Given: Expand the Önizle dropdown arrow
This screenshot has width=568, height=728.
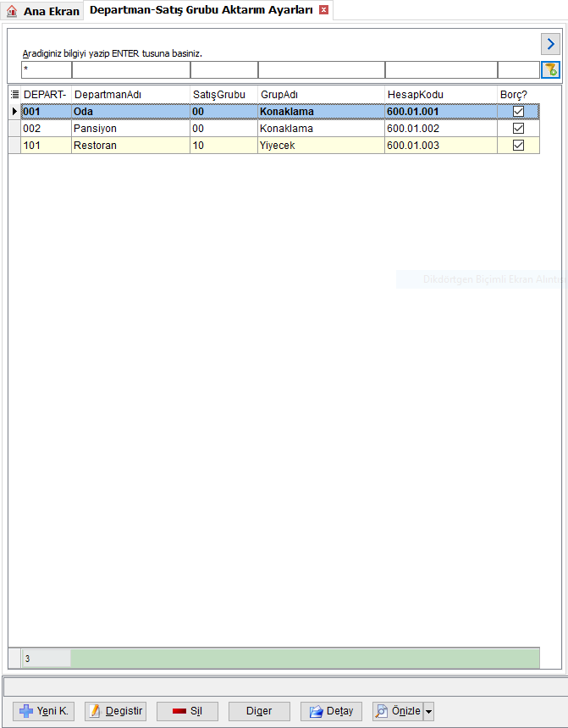Looking at the screenshot, I should pyautogui.click(x=428, y=711).
